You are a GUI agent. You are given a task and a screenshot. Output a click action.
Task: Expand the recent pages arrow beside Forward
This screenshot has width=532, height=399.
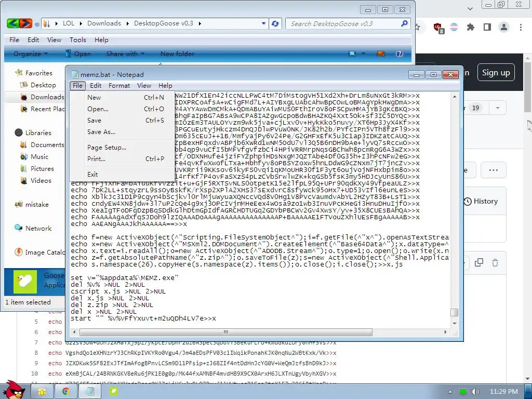coord(37,24)
